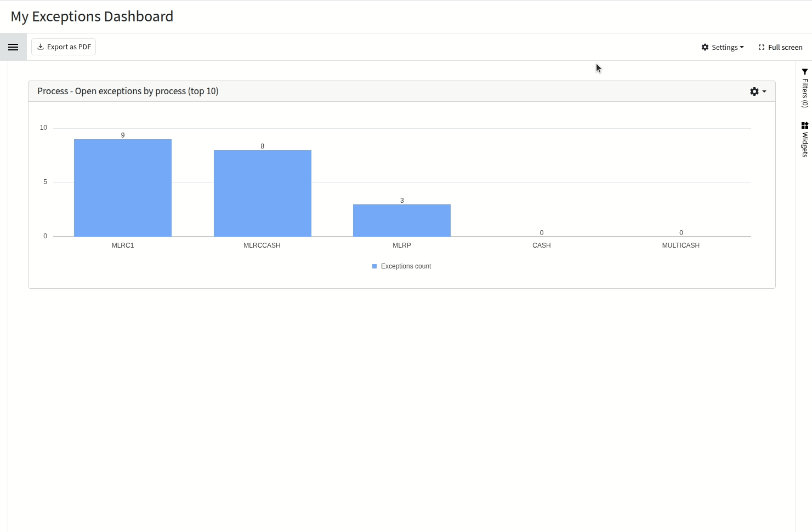
Task: Click the MLRCCASH bar in chart
Action: 263,193
